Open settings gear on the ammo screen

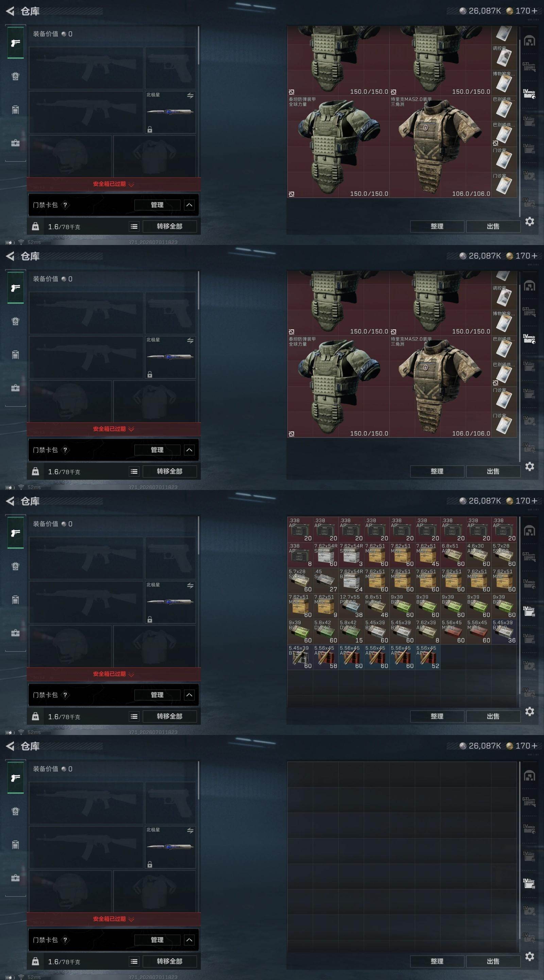click(530, 712)
